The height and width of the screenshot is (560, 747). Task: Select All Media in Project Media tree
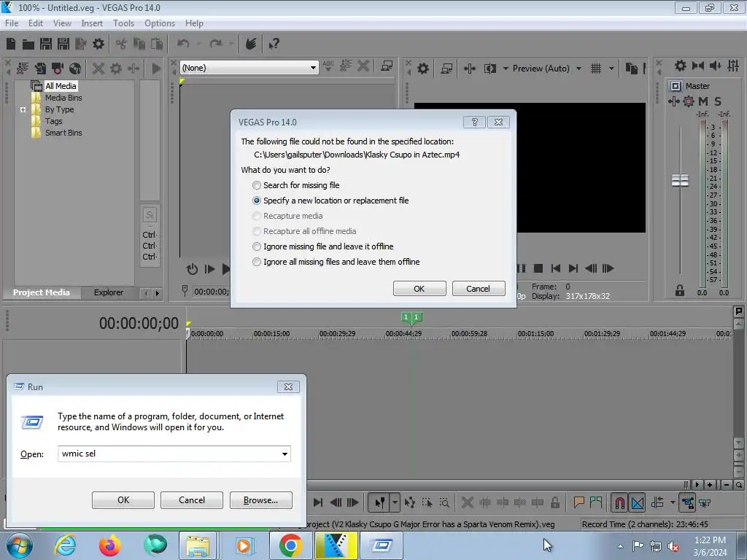[61, 86]
